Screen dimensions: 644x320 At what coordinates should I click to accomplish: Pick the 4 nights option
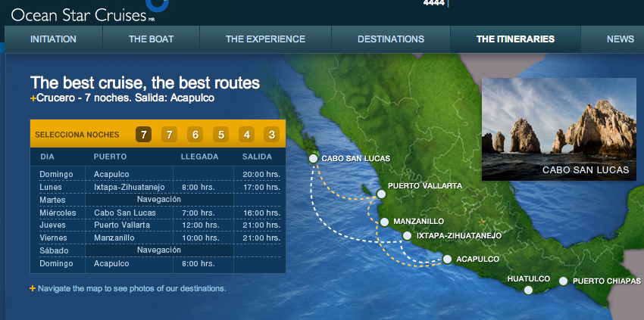pyautogui.click(x=245, y=135)
